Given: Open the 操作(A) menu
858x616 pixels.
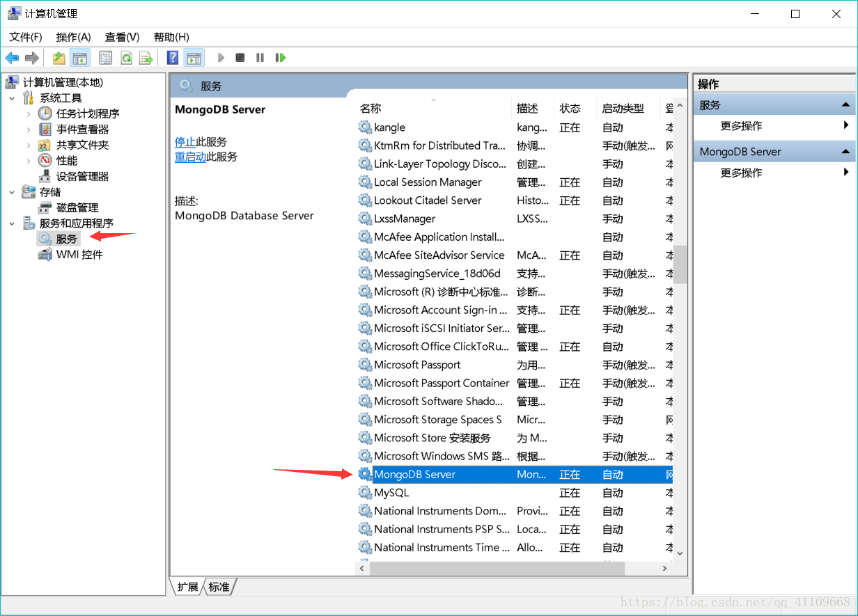Looking at the screenshot, I should click(x=74, y=37).
